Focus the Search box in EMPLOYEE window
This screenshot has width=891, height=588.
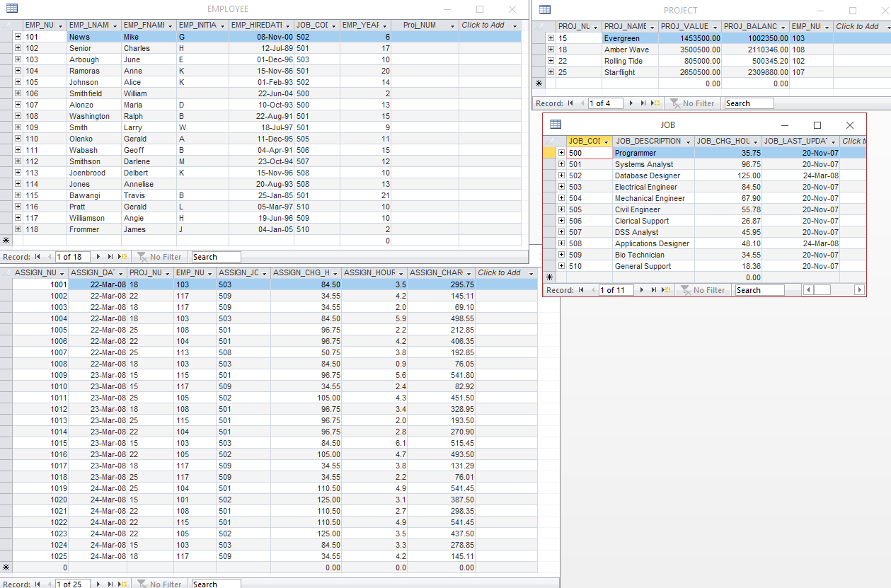216,257
